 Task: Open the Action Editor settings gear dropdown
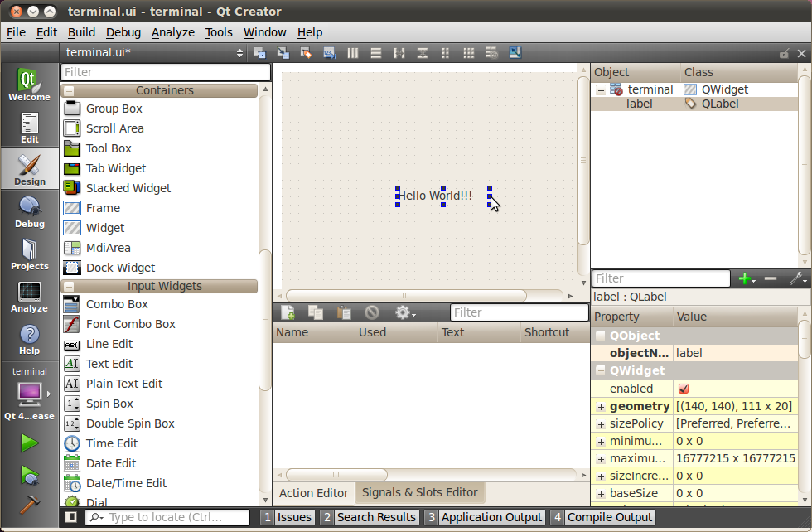(x=404, y=312)
